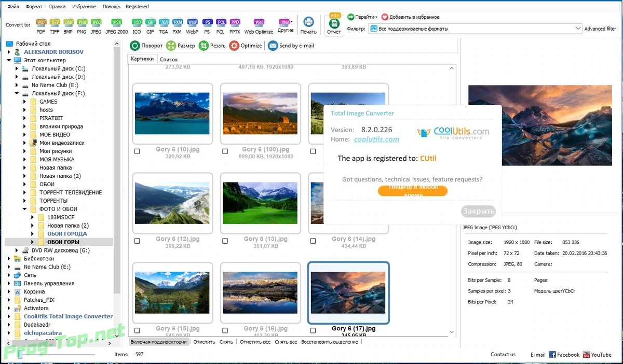Tick checkbox of Gory 6 (13).jpg
This screenshot has width=623, height=364.
[x=225, y=241]
